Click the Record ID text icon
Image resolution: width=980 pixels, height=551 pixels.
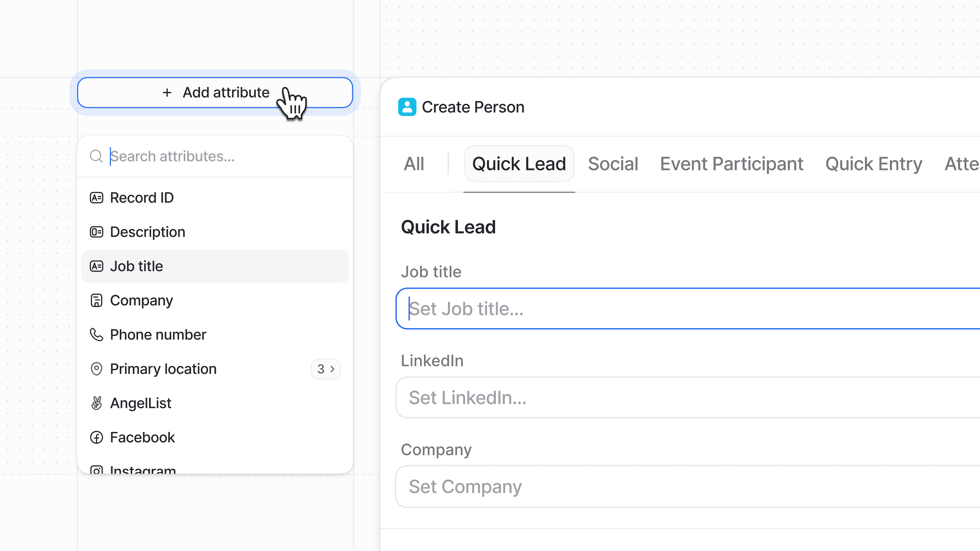click(96, 198)
